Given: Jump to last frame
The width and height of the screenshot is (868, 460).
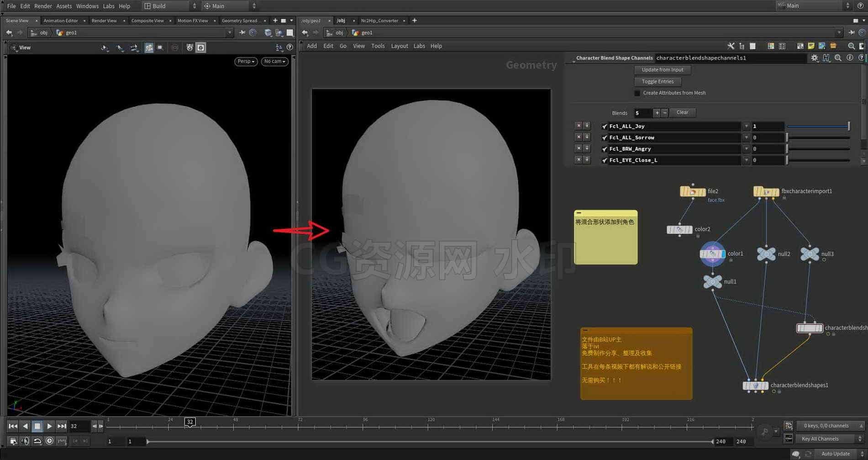Looking at the screenshot, I should point(62,426).
